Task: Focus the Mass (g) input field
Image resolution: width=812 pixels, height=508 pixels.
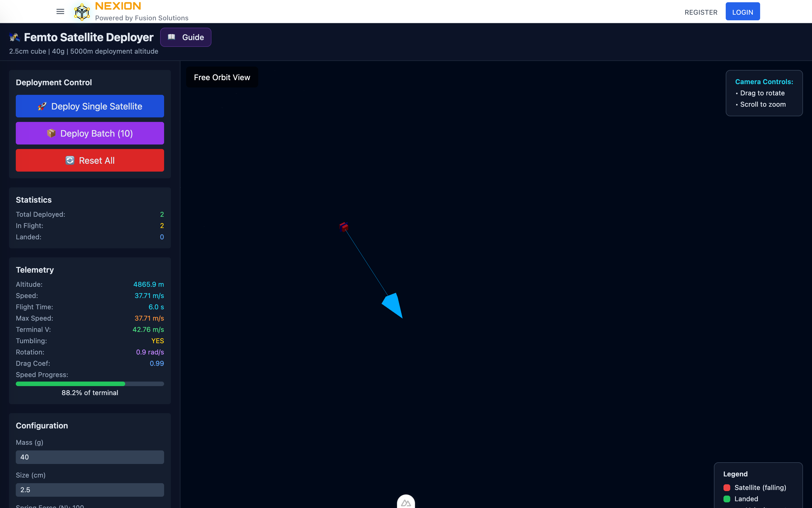Action: [90, 457]
